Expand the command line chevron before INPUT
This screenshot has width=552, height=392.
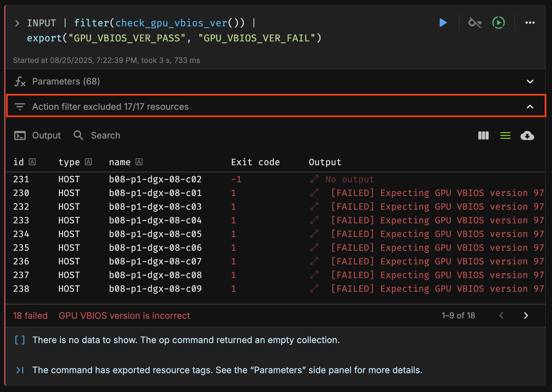(x=17, y=23)
